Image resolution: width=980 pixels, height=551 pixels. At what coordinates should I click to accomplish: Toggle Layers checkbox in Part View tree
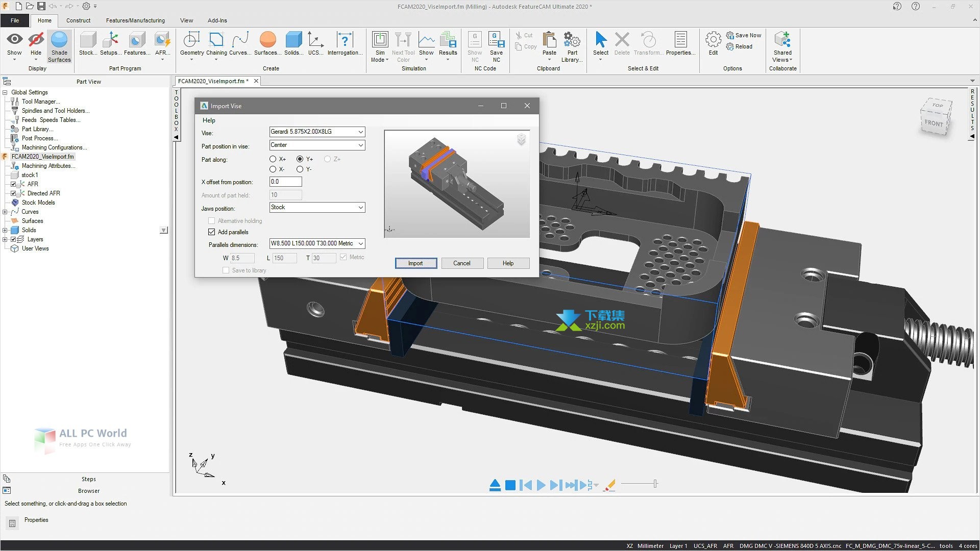(x=14, y=239)
